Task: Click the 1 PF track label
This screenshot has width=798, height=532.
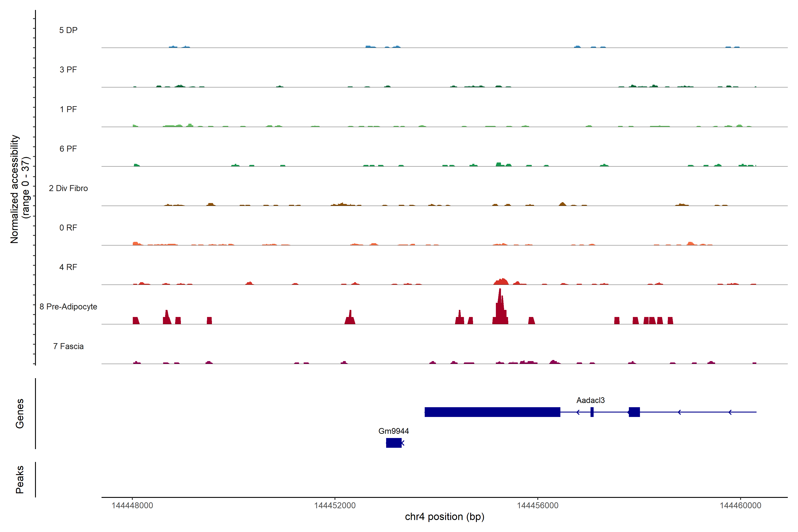Action: click(68, 109)
